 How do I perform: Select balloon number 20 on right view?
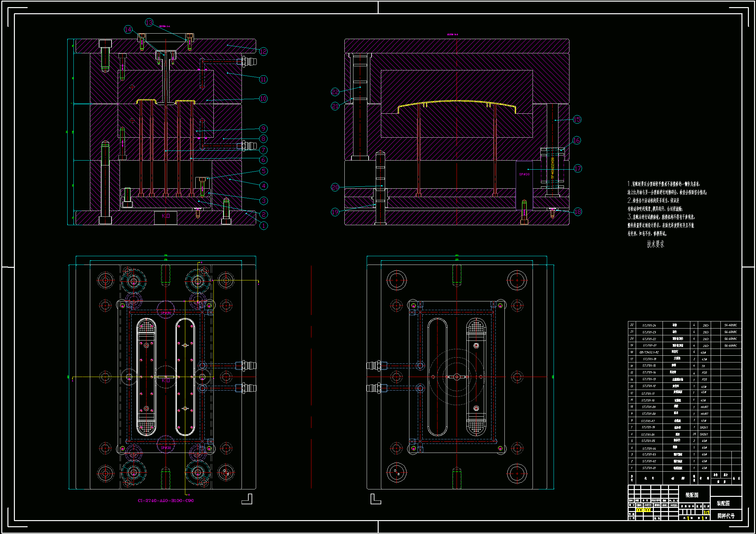(335, 187)
